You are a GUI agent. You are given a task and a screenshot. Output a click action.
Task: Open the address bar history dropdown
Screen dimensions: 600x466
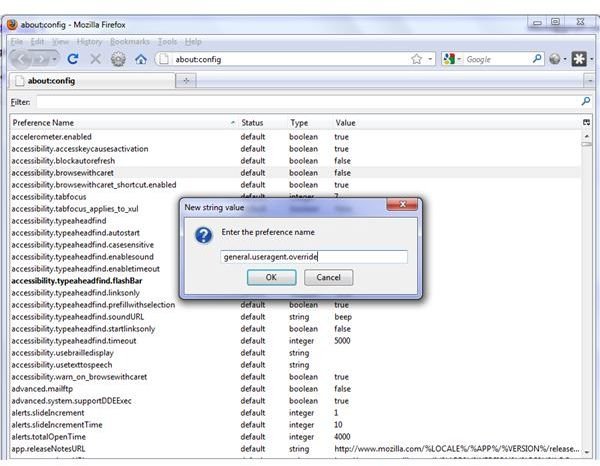pos(430,59)
